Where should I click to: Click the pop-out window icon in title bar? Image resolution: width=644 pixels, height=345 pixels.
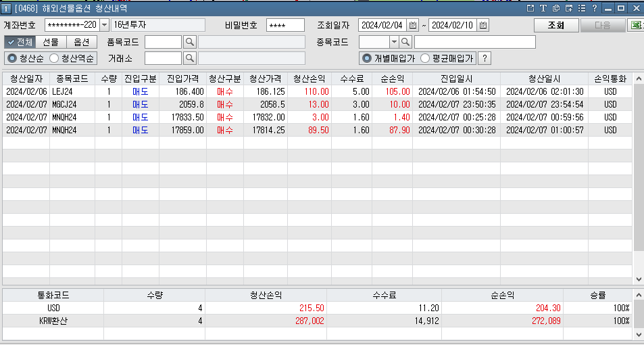tap(530, 8)
